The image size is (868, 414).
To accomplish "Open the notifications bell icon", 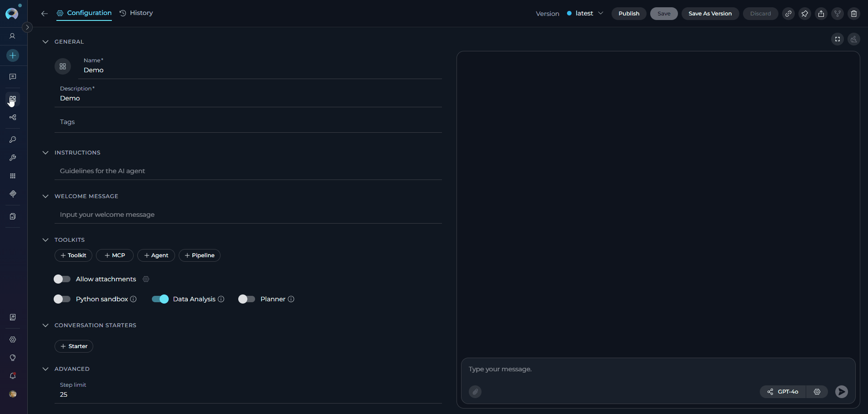I will [13, 376].
